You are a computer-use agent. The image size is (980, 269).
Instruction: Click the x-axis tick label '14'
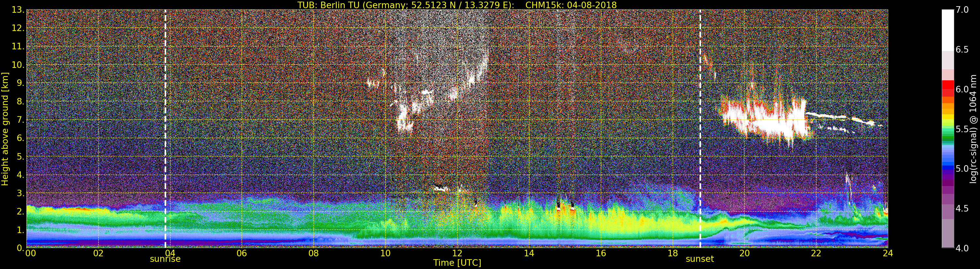point(529,253)
